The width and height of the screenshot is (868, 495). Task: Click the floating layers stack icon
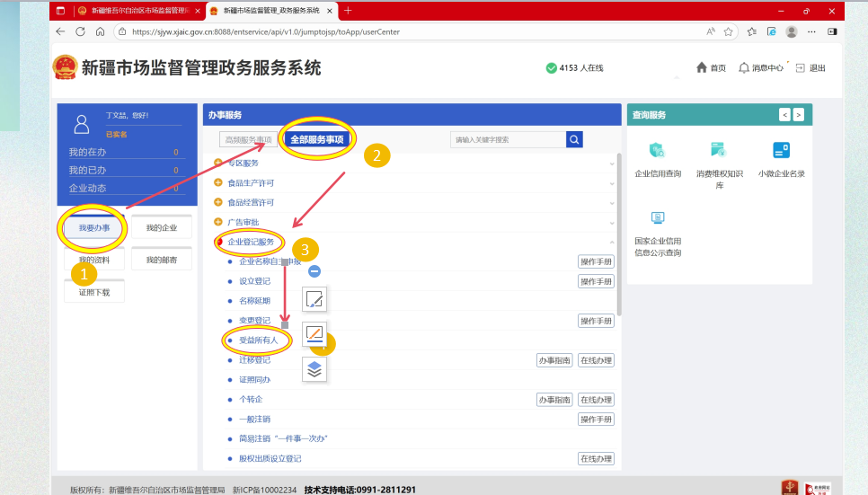coord(314,368)
